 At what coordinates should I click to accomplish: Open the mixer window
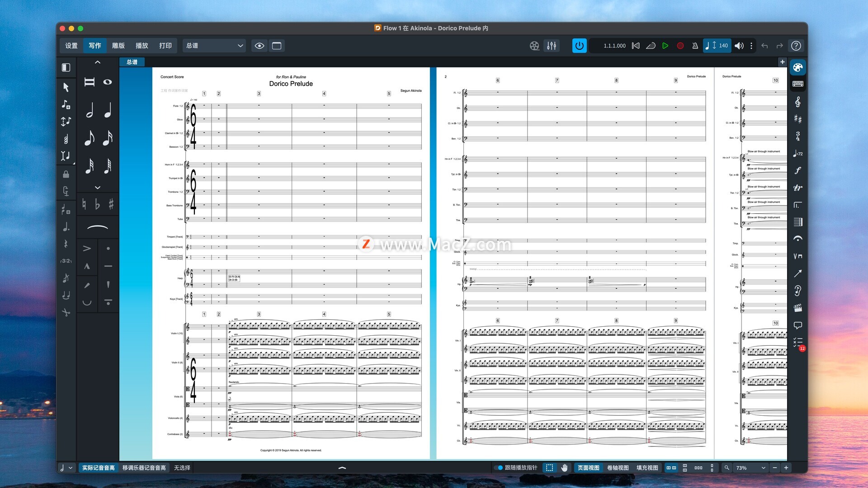pyautogui.click(x=552, y=46)
